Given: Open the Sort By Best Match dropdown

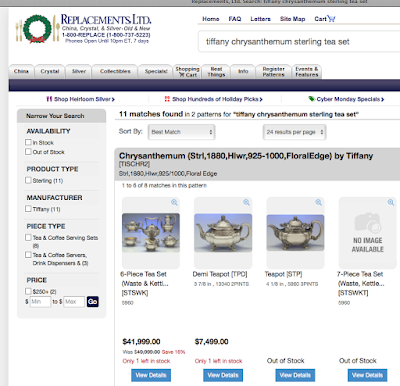Looking at the screenshot, I should coord(182,132).
